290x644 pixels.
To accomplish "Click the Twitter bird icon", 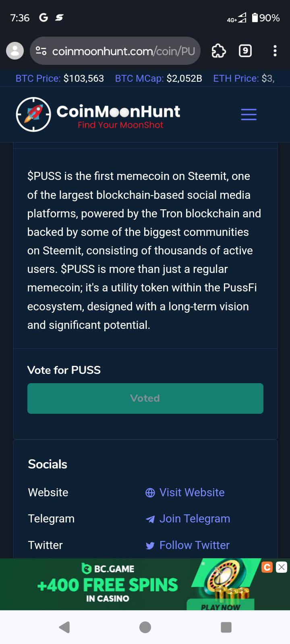I will coord(150,546).
